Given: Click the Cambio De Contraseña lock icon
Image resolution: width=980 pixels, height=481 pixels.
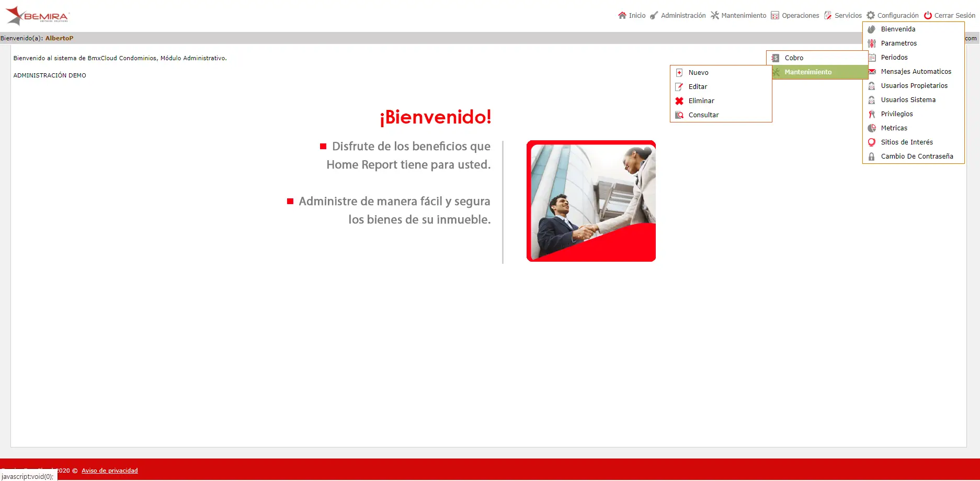Looking at the screenshot, I should coord(872,156).
